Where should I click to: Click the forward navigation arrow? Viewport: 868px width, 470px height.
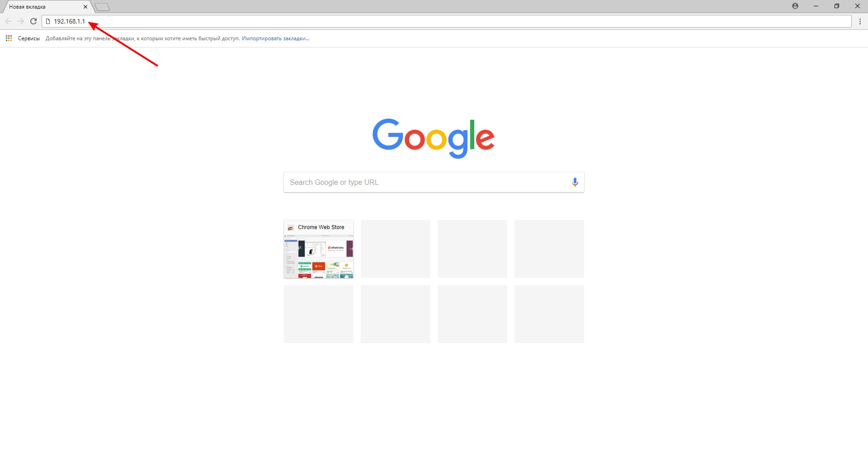pyautogui.click(x=21, y=21)
